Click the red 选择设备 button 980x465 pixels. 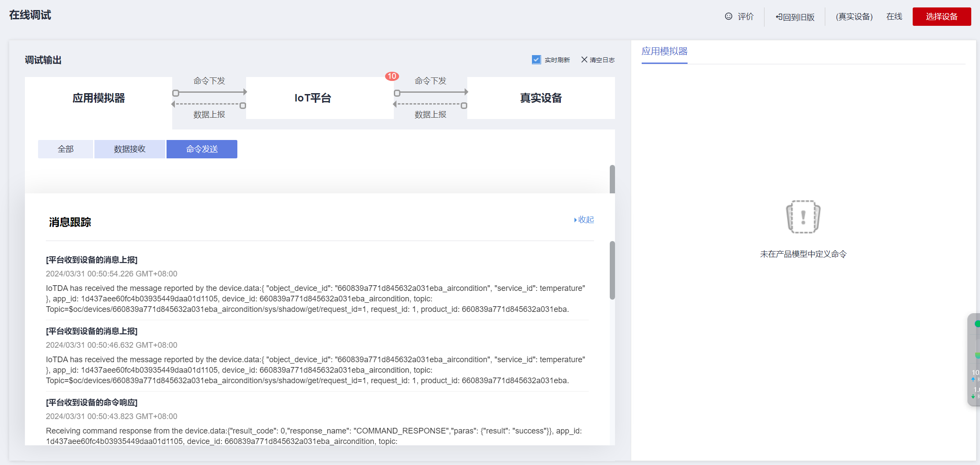(x=942, y=17)
